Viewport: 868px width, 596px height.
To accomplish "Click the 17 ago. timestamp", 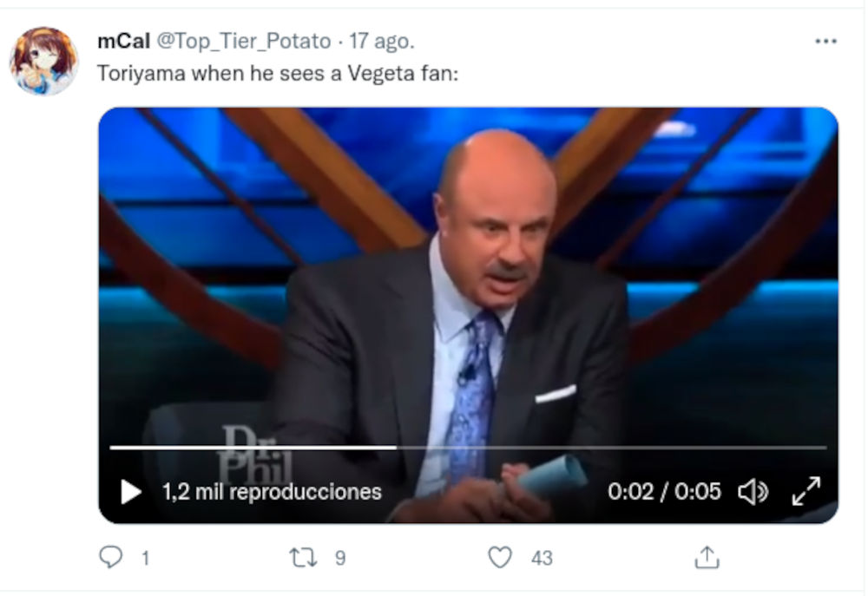I will tap(382, 41).
